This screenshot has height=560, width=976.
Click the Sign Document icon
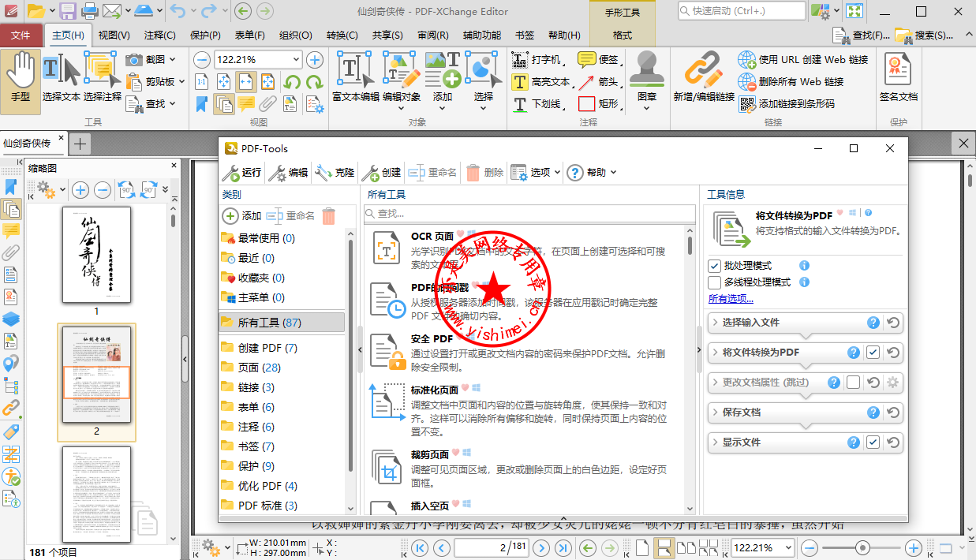pyautogui.click(x=898, y=77)
